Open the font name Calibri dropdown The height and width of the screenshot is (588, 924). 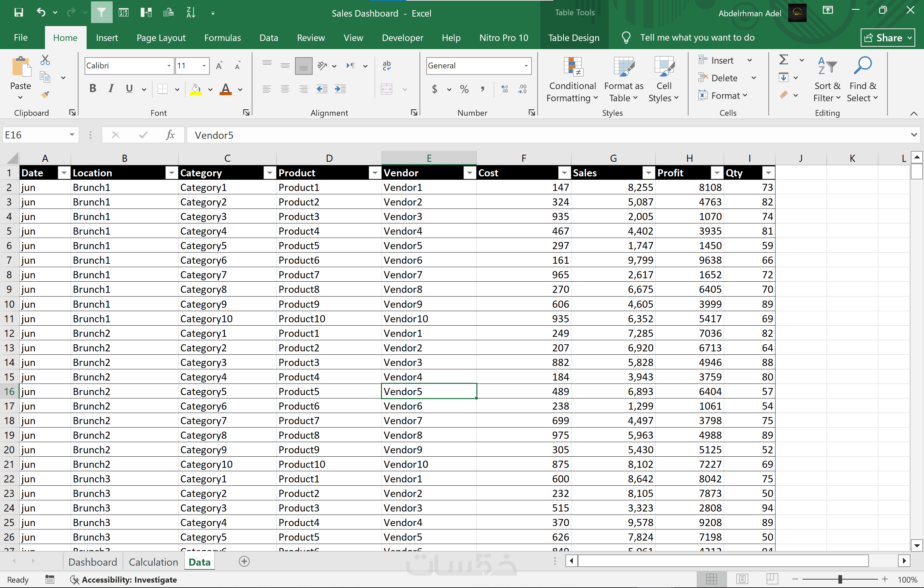click(x=168, y=66)
